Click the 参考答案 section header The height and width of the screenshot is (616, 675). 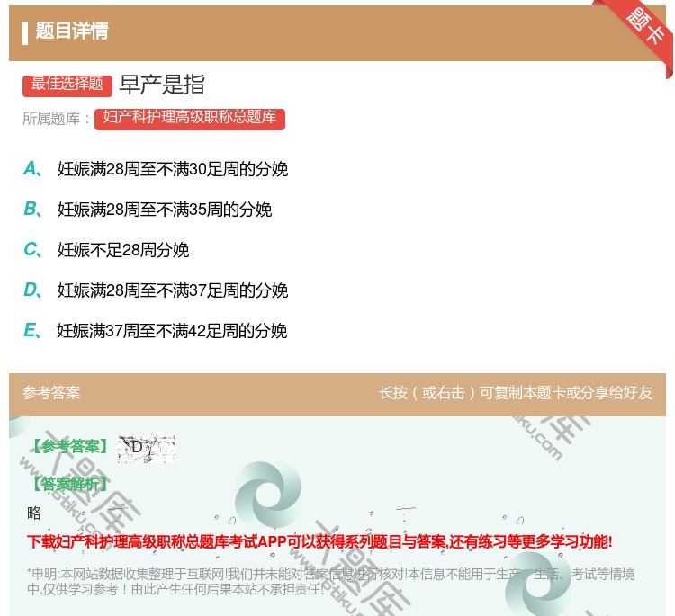pos(51,392)
